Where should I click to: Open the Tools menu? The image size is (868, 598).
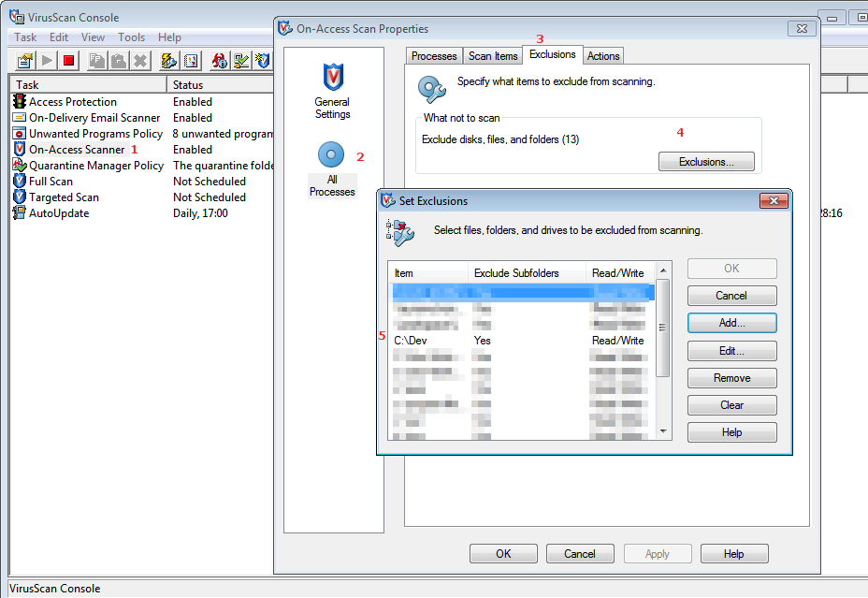tap(131, 37)
